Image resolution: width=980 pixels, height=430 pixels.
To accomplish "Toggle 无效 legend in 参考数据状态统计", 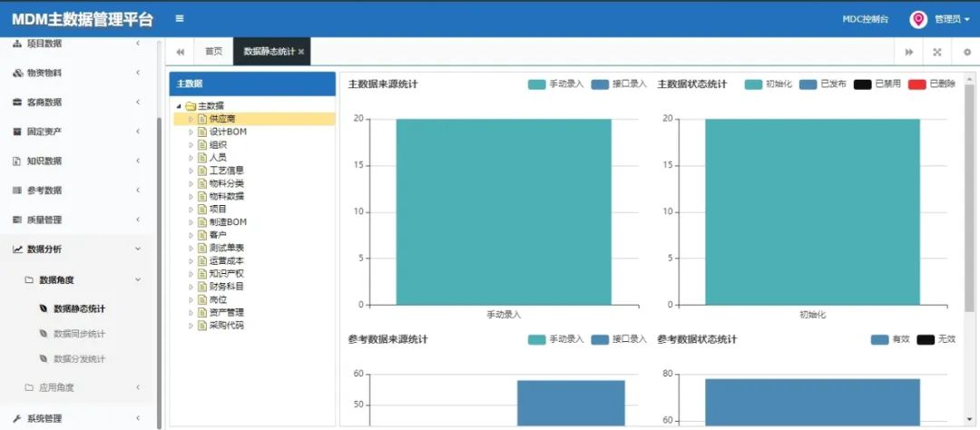I will (x=936, y=339).
